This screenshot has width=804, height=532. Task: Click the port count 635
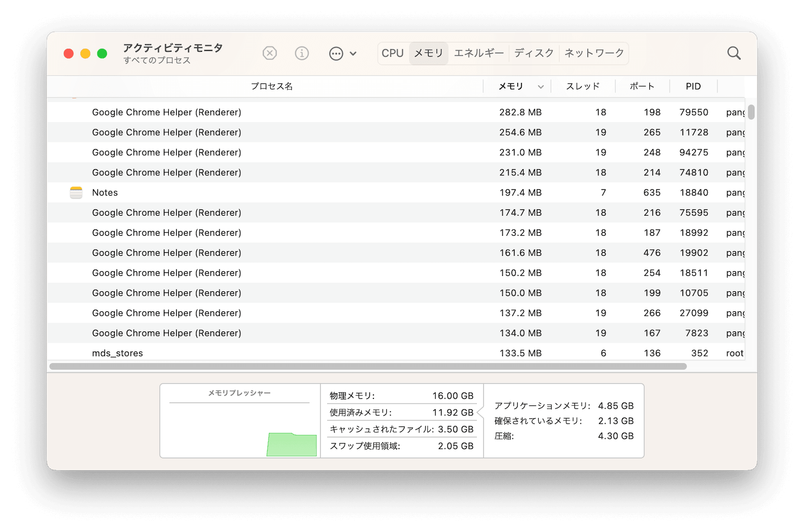(652, 192)
